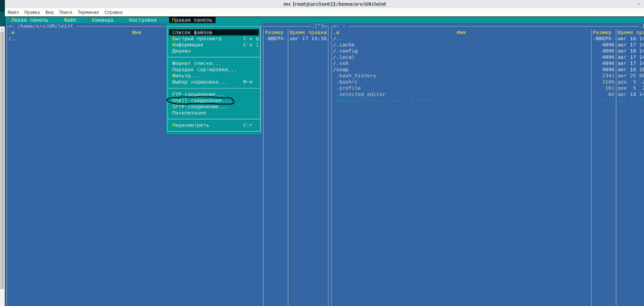644x306 pixels.
Task: Sort right panel by Время правки header
Action: [x=631, y=32]
